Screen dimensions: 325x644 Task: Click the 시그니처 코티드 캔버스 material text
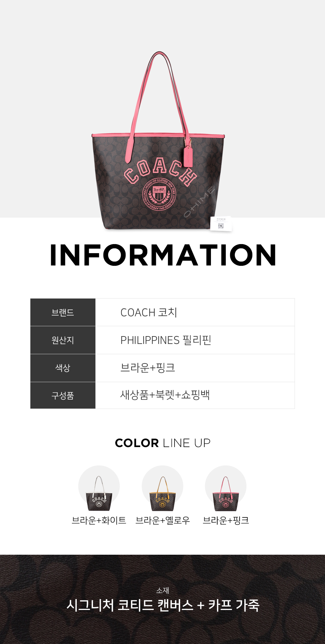[x=130, y=605]
